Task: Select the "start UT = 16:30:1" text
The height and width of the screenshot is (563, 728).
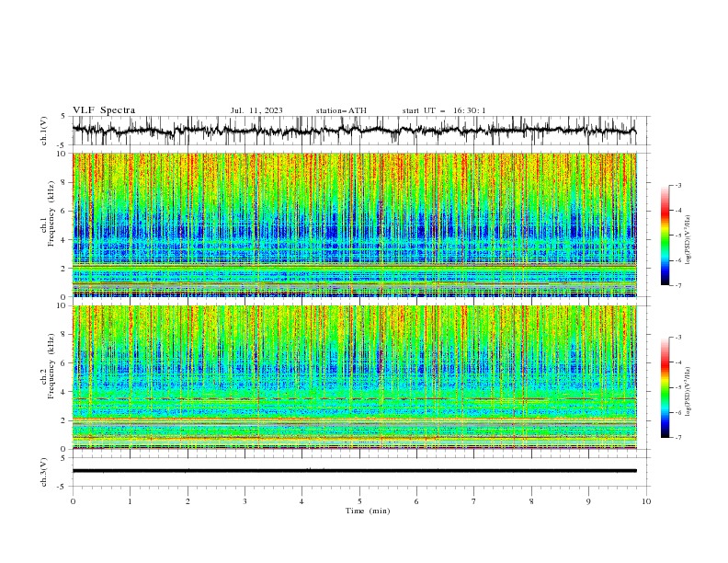Action: click(x=444, y=110)
